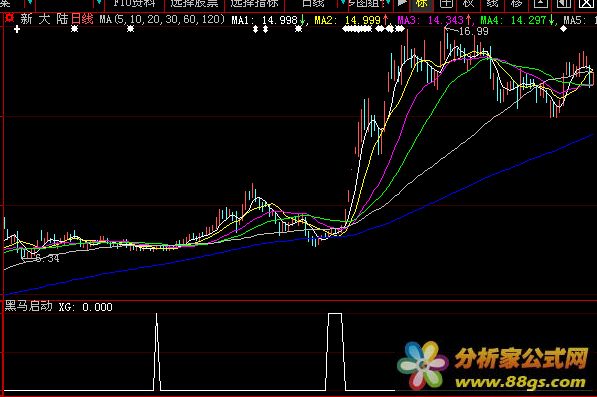This screenshot has height=397, width=597.
Task: Click the 新大陆 stock name label
Action: (44, 19)
